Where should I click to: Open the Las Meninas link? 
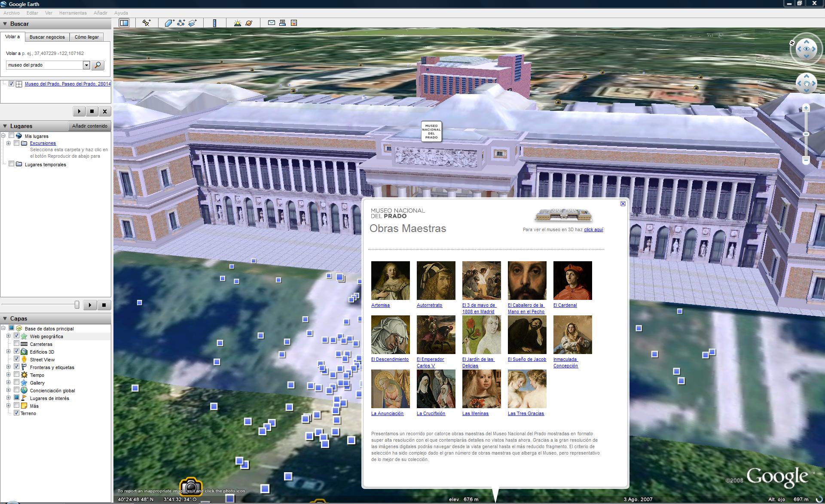tap(475, 413)
